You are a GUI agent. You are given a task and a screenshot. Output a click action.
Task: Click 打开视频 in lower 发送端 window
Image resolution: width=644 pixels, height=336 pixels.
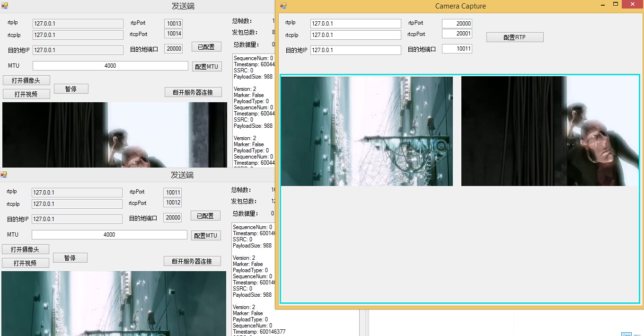26,263
